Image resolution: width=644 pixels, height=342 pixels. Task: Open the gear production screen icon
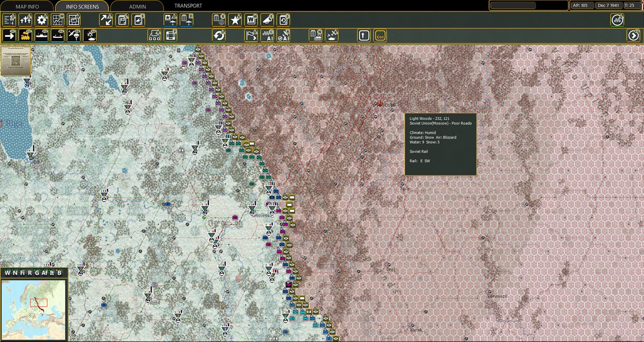[41, 20]
